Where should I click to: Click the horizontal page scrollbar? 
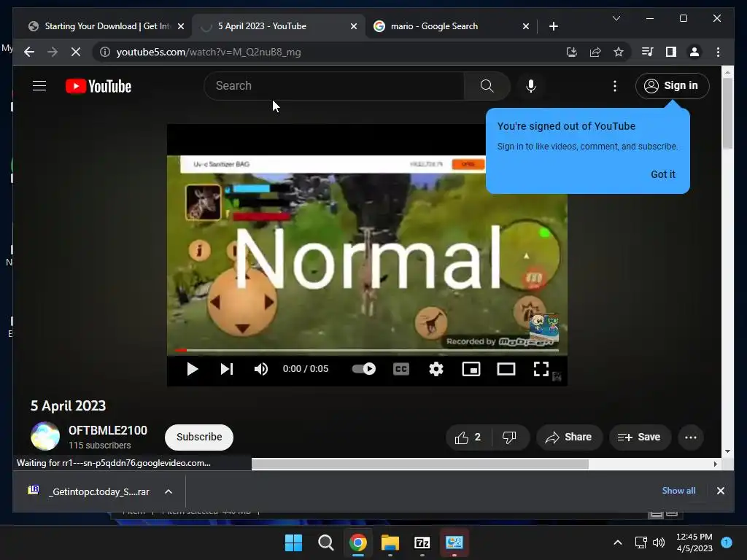[x=420, y=464]
